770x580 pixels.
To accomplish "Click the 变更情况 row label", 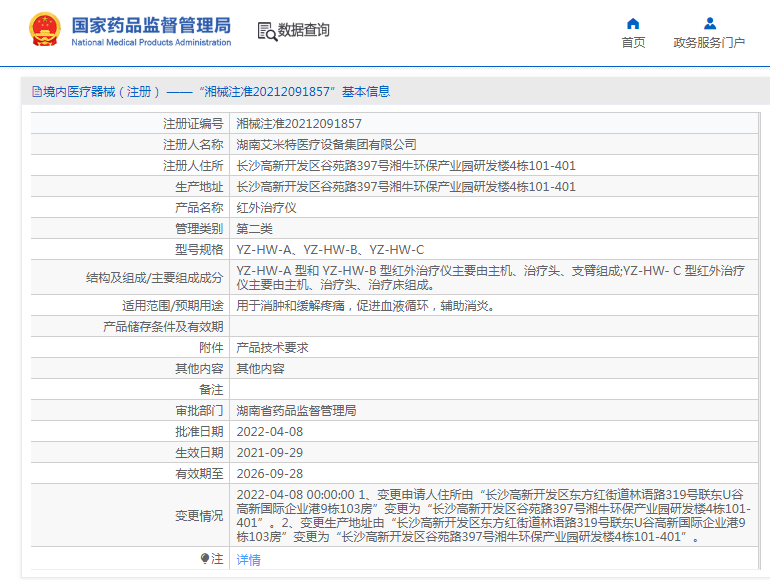I will pyautogui.click(x=199, y=516).
